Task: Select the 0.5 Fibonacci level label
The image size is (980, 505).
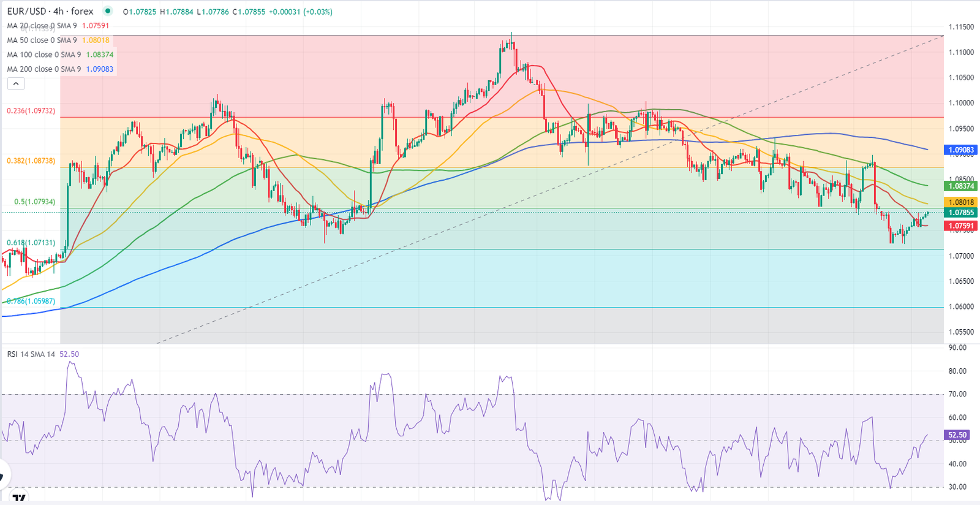Action: [34, 202]
